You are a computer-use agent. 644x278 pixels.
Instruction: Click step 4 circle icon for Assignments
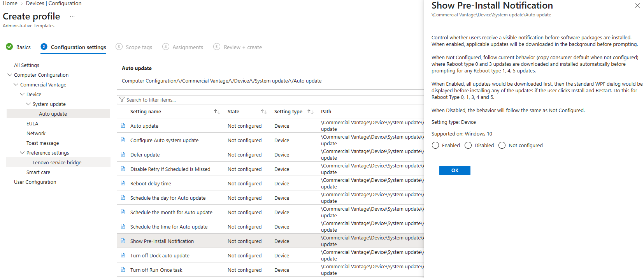(166, 47)
